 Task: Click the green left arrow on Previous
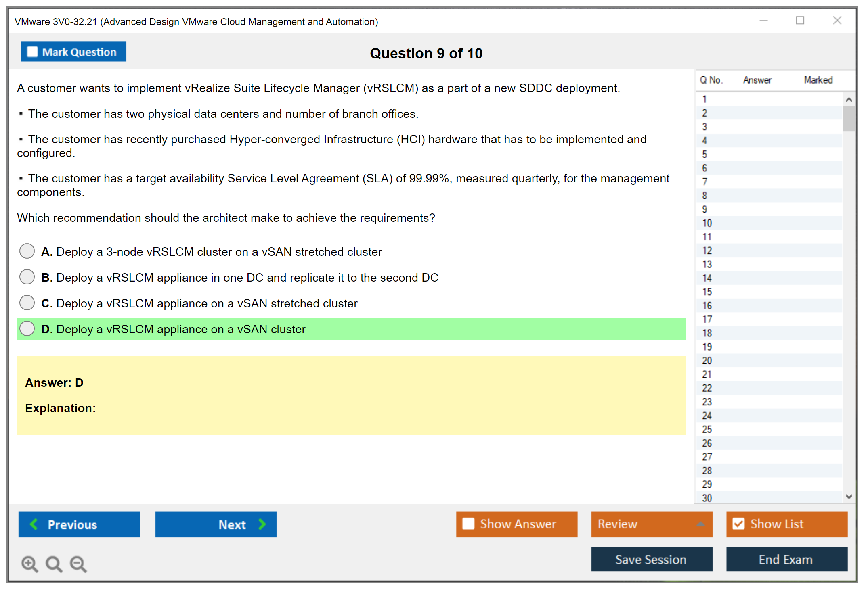[x=34, y=524]
